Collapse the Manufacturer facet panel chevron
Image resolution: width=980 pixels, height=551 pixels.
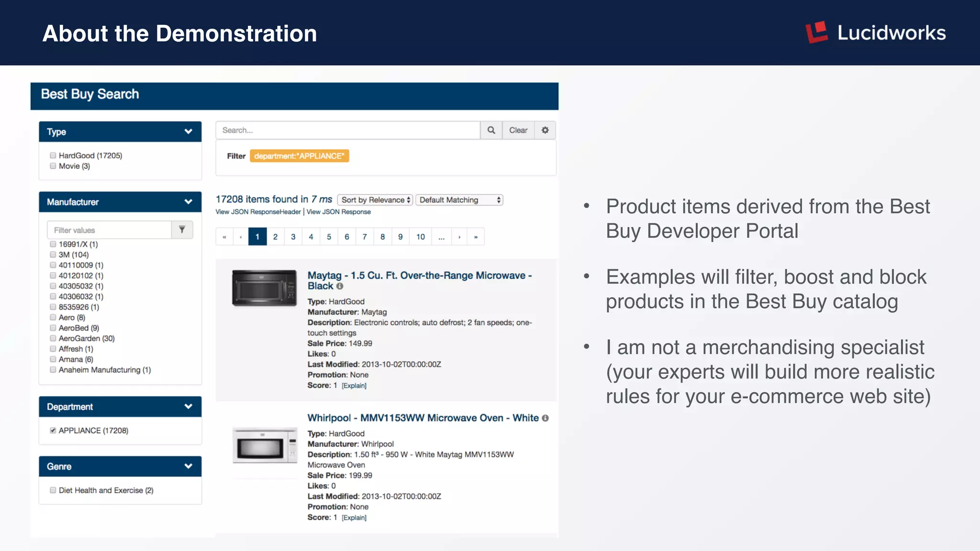(189, 202)
